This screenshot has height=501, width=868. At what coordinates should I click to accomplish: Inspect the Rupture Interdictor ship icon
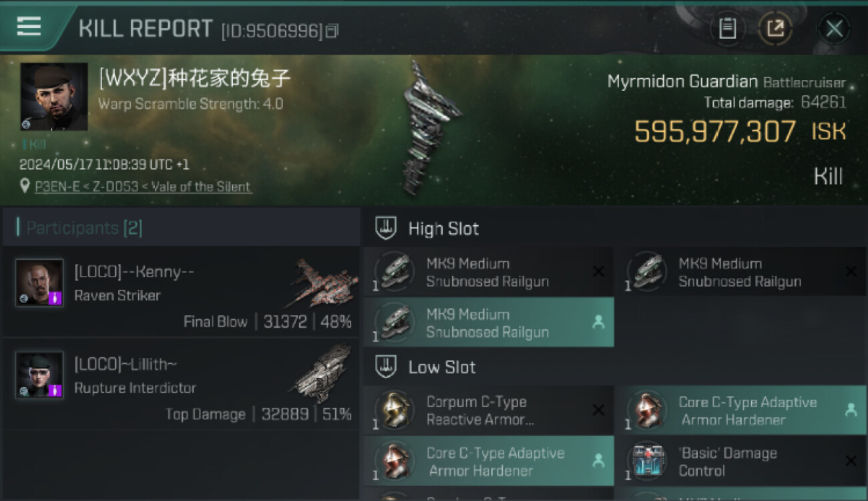323,373
